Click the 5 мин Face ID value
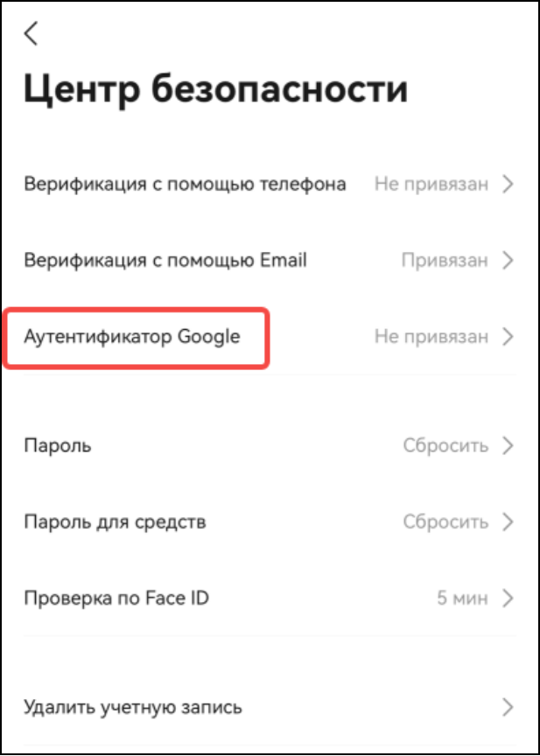This screenshot has height=756, width=540. (462, 598)
